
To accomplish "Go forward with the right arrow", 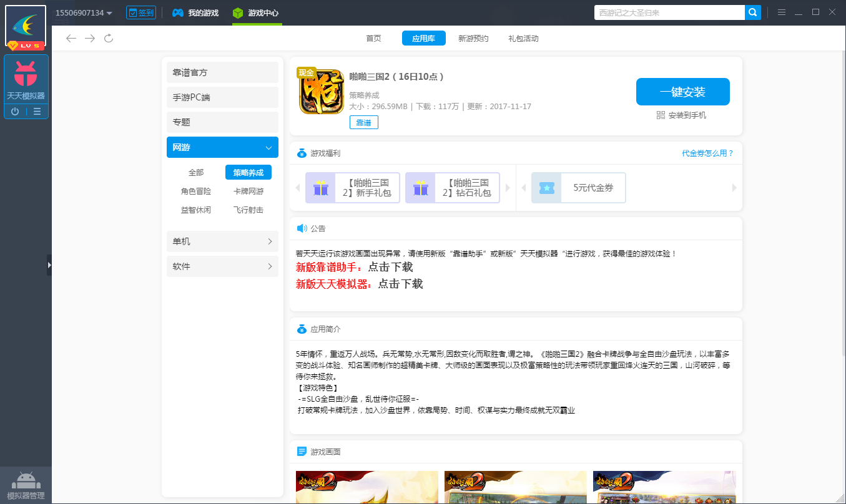I will (x=90, y=39).
